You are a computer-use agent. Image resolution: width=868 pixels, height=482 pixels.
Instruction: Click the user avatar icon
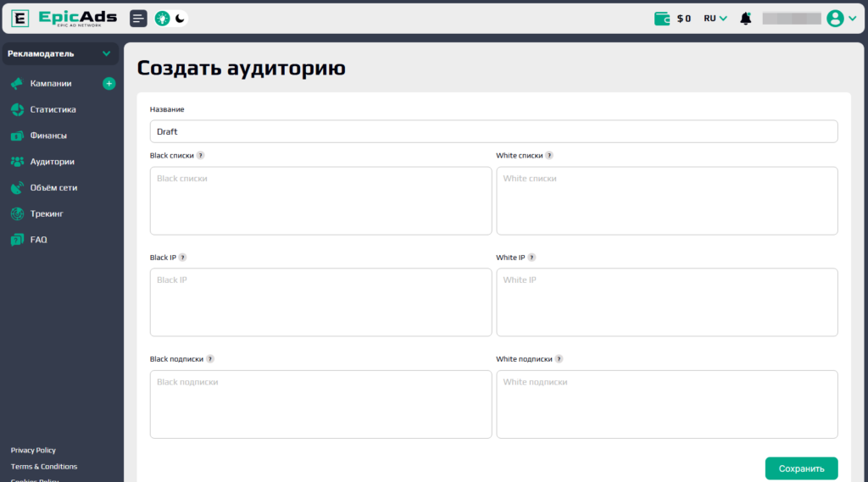(835, 19)
